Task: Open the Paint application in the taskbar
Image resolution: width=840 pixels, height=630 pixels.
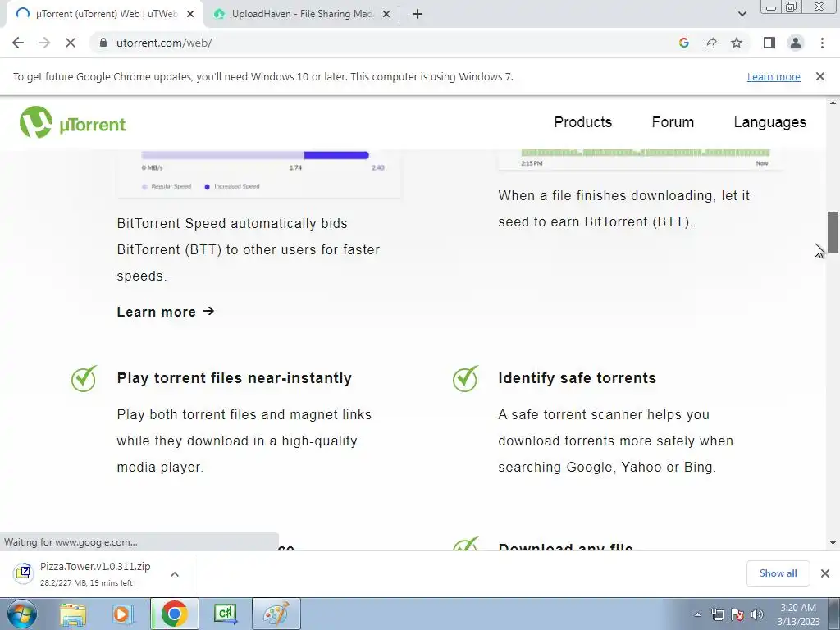Action: click(276, 614)
